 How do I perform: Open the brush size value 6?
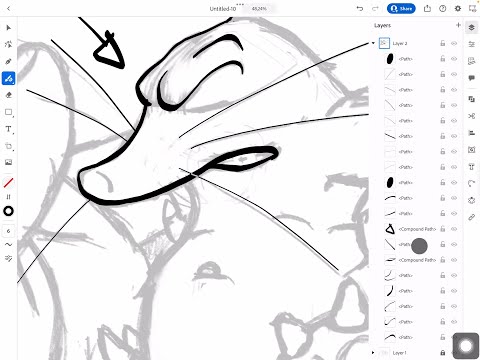pos(9,231)
